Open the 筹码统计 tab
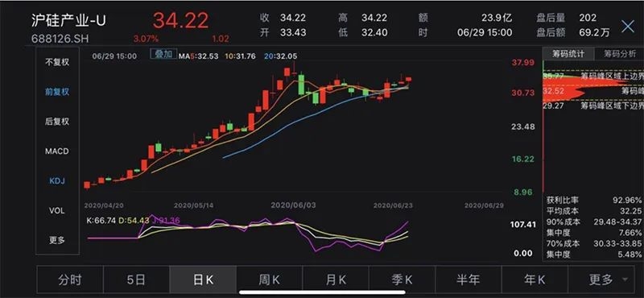This screenshot has height=298, width=644. tap(568, 54)
